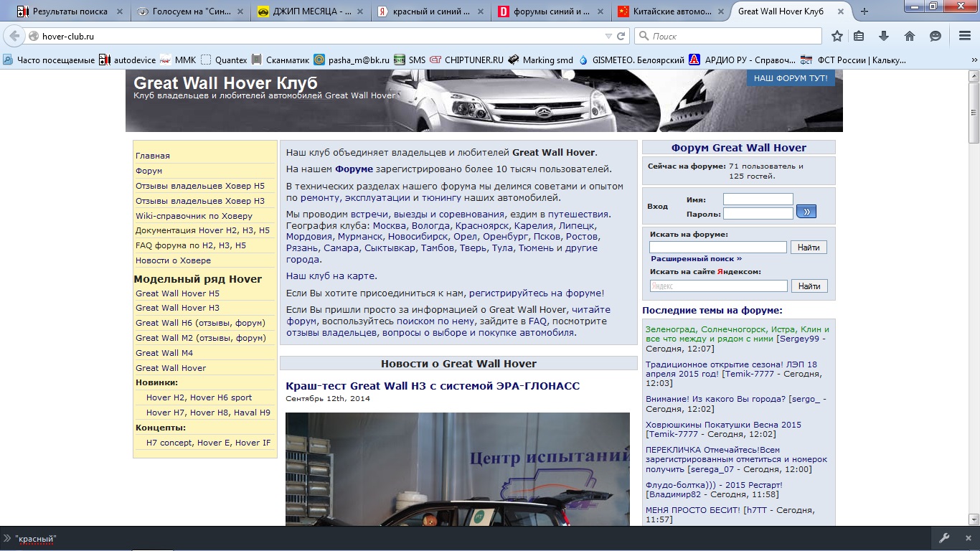
Task: Click the Искать на форуме search field
Action: [718, 247]
